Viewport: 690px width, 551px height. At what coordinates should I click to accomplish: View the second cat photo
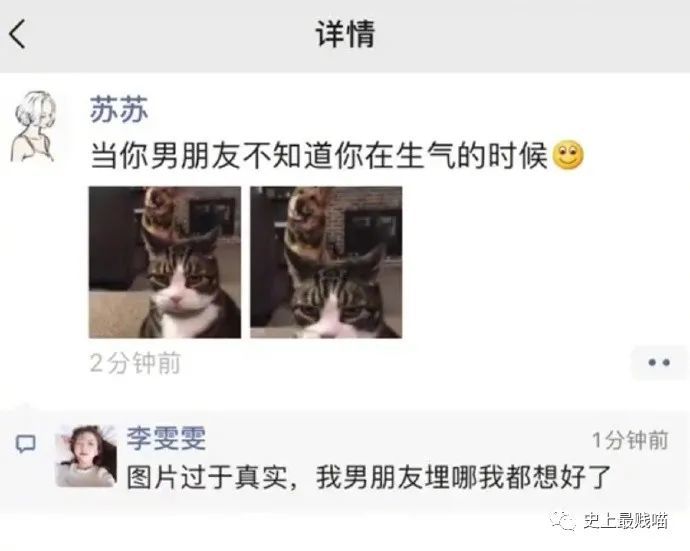[x=326, y=262]
